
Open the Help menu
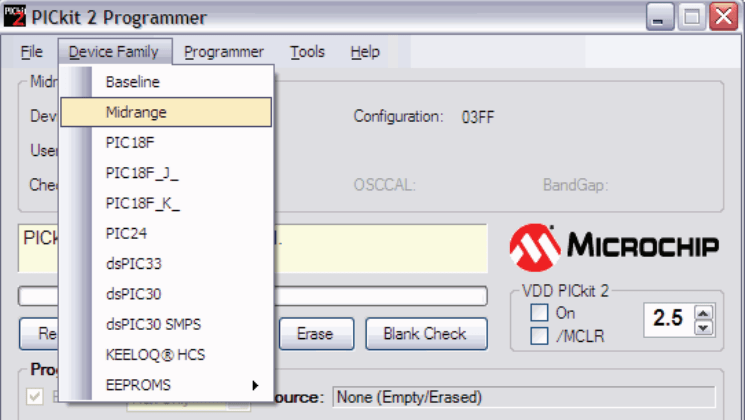[x=365, y=52]
